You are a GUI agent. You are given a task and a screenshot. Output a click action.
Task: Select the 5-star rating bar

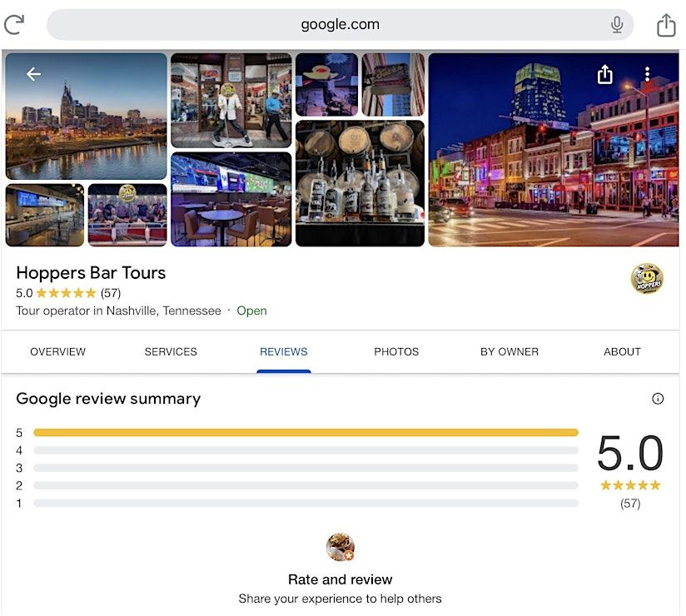coord(306,433)
